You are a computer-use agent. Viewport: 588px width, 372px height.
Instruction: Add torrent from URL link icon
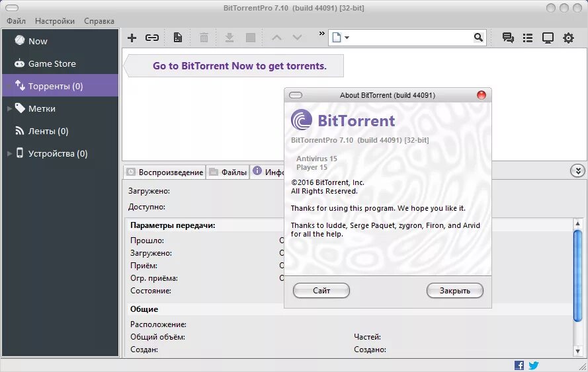[x=152, y=38]
